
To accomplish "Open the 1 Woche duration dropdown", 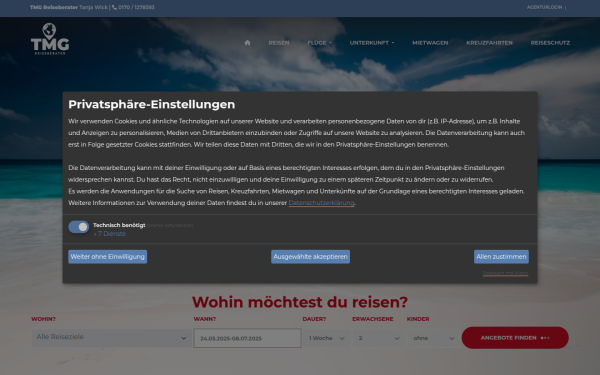I will coord(327,338).
